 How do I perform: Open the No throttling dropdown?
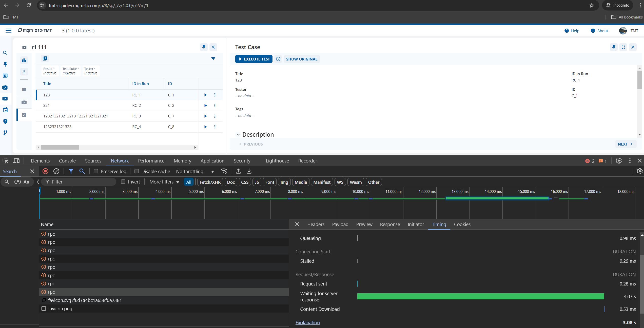(x=195, y=172)
